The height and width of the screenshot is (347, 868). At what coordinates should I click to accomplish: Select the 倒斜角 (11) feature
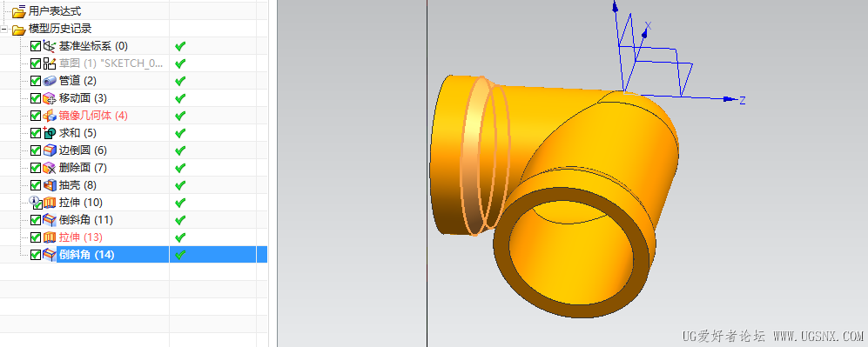[86, 220]
